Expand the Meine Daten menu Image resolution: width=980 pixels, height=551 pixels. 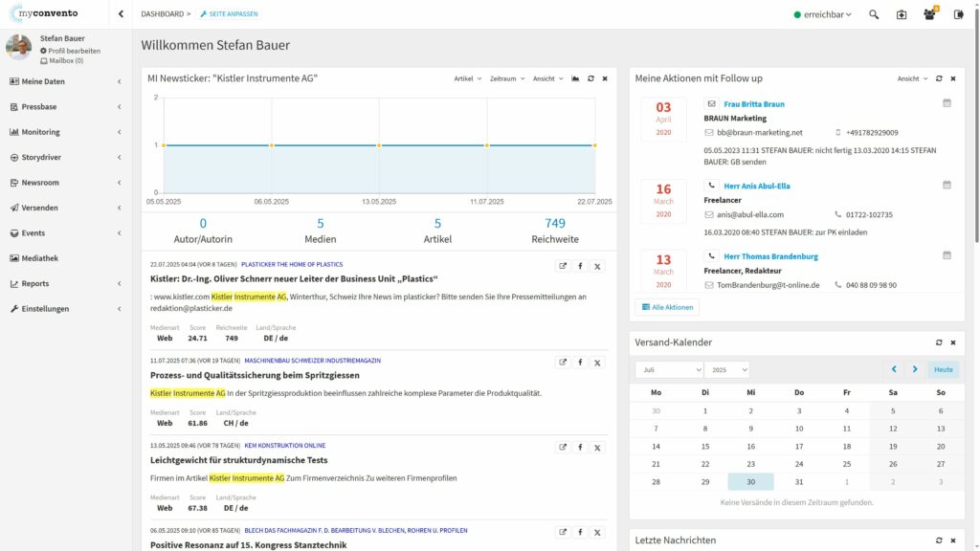pos(66,81)
